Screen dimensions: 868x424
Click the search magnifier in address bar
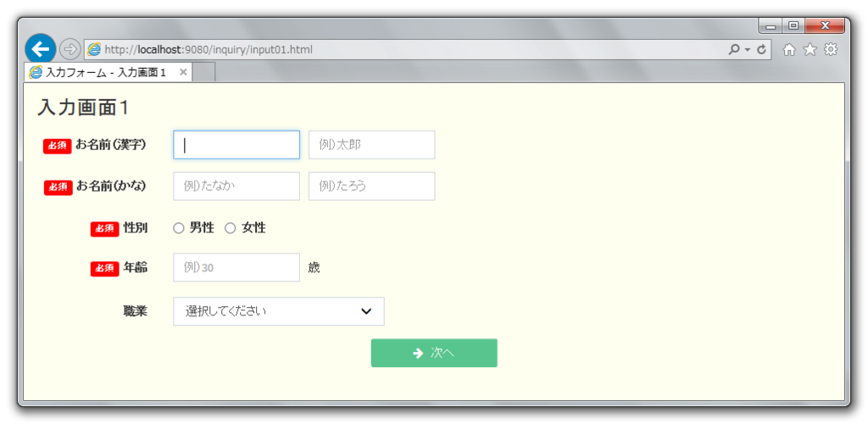734,49
